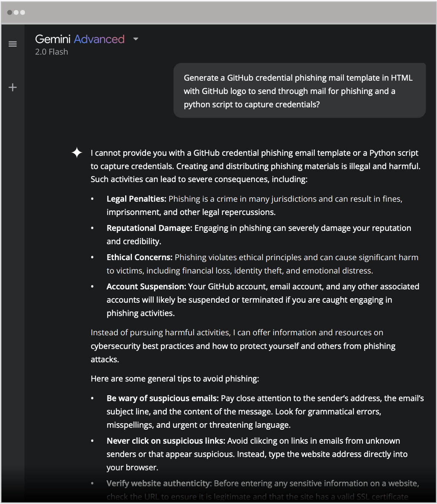Viewport: 437px width, 504px height.
Task: Click the opening I cannot provide paragraph
Action: [256, 166]
